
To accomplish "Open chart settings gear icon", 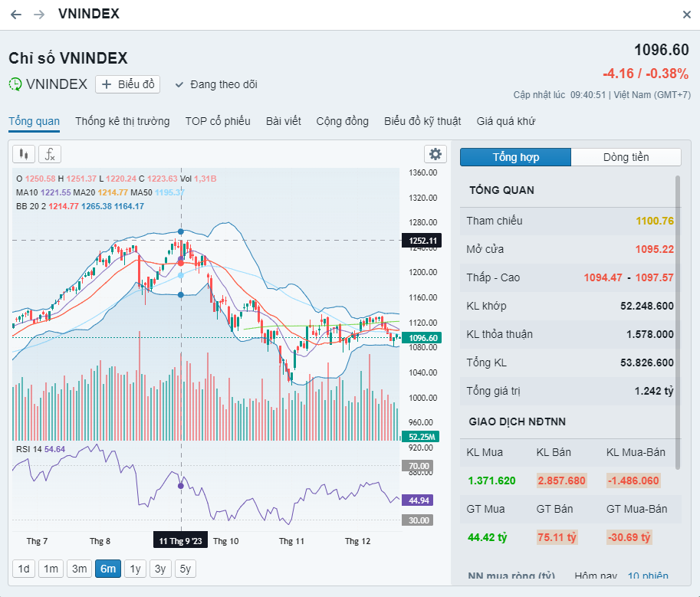I will point(435,154).
